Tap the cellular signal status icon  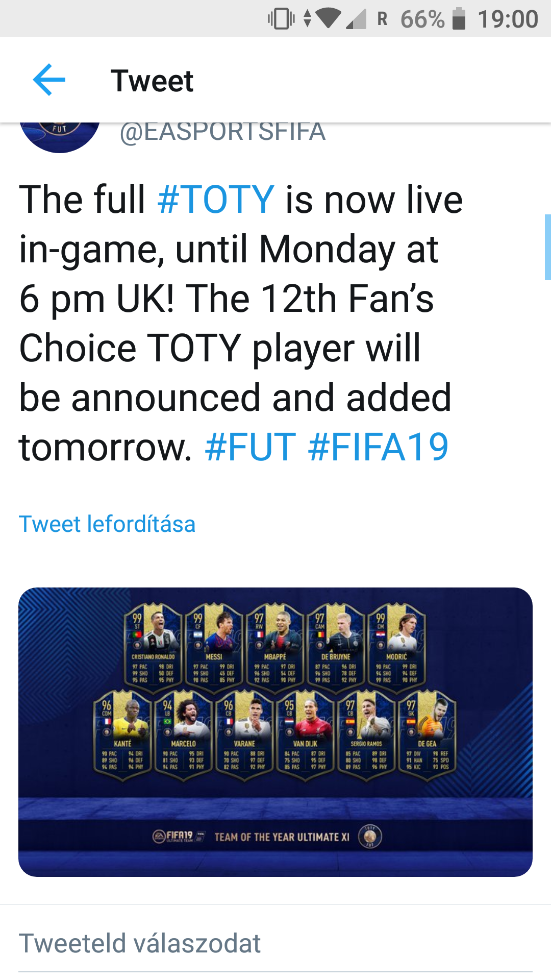[x=357, y=19]
